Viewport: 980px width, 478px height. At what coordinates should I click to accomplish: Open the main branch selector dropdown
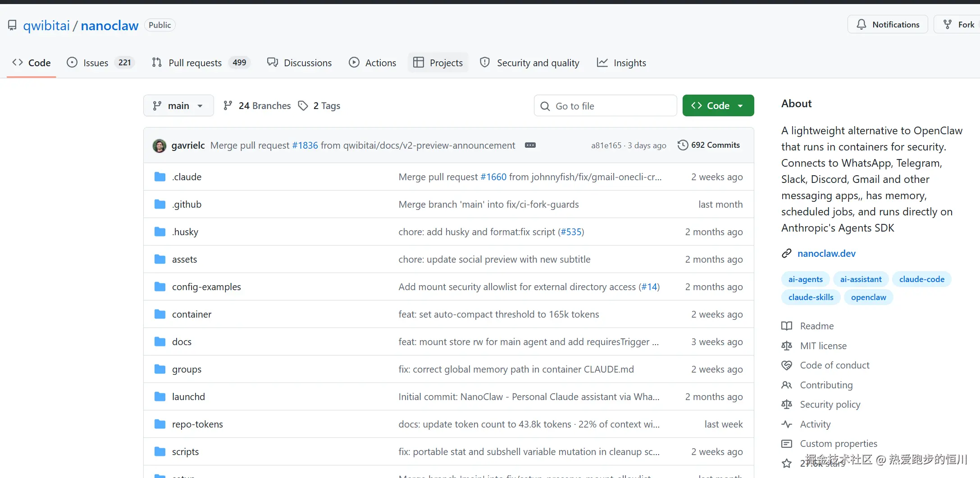[x=178, y=105]
